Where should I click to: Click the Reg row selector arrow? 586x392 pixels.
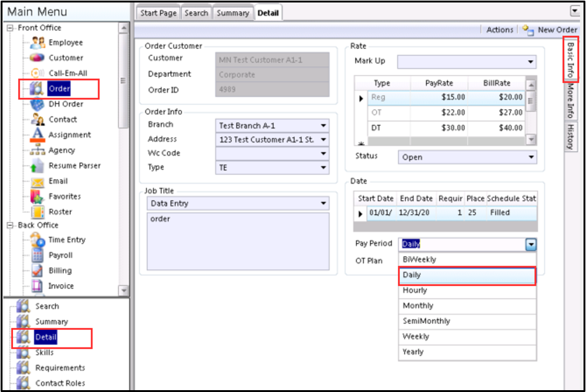pos(361,99)
